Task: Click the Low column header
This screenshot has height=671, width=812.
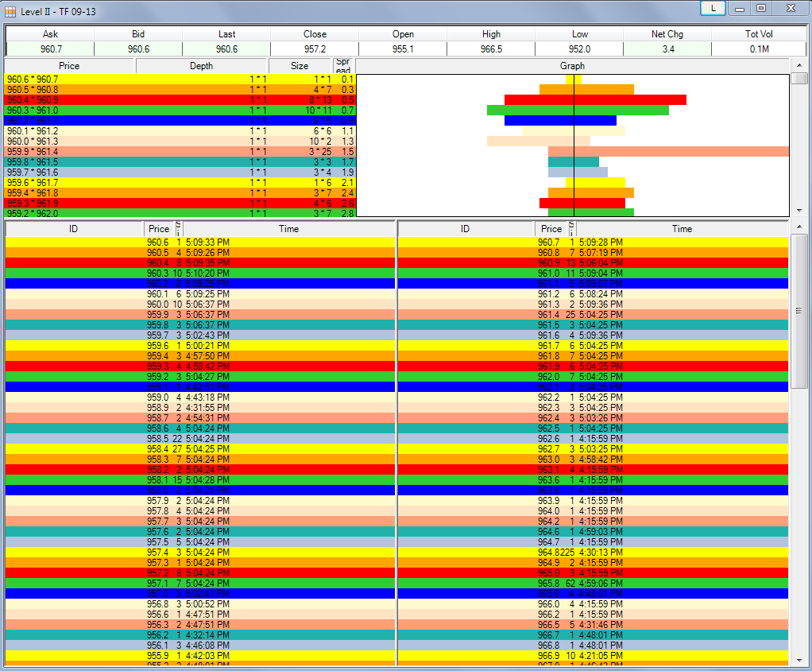Action: point(579,34)
